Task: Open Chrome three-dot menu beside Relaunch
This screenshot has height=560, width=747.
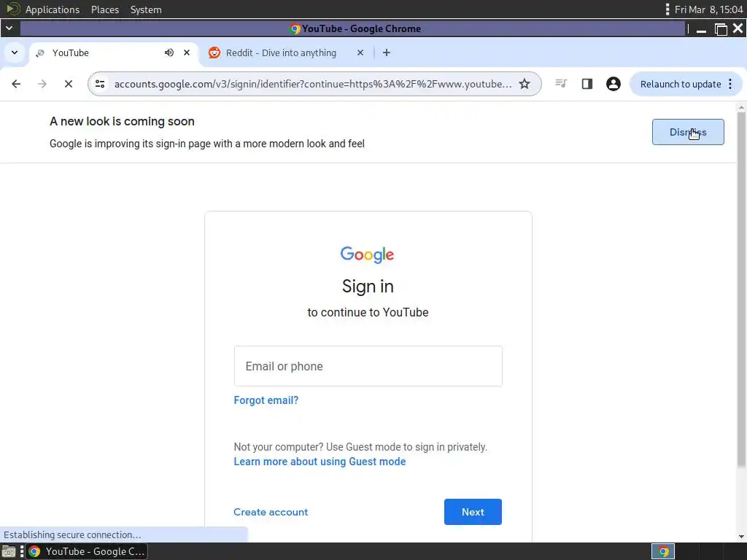Action: [x=730, y=85]
